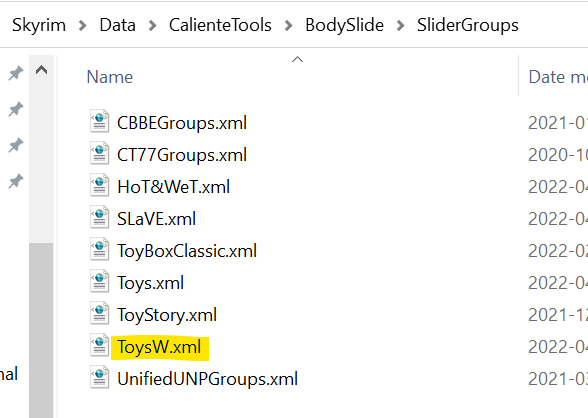
Task: Click the CT77Groups.xml file icon
Action: coord(99,153)
